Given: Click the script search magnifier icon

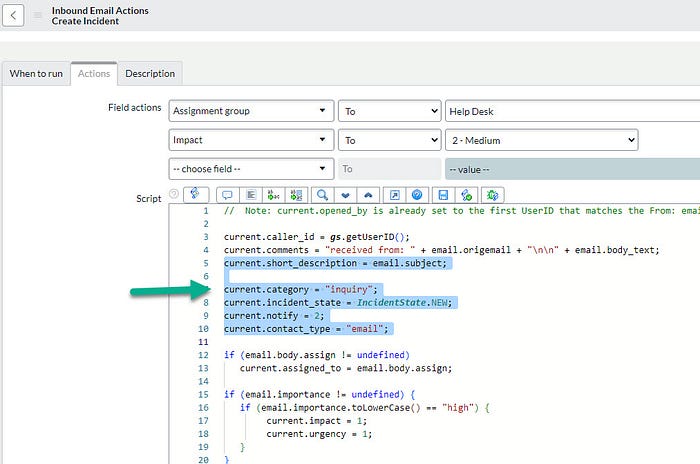Looking at the screenshot, I should (x=322, y=194).
